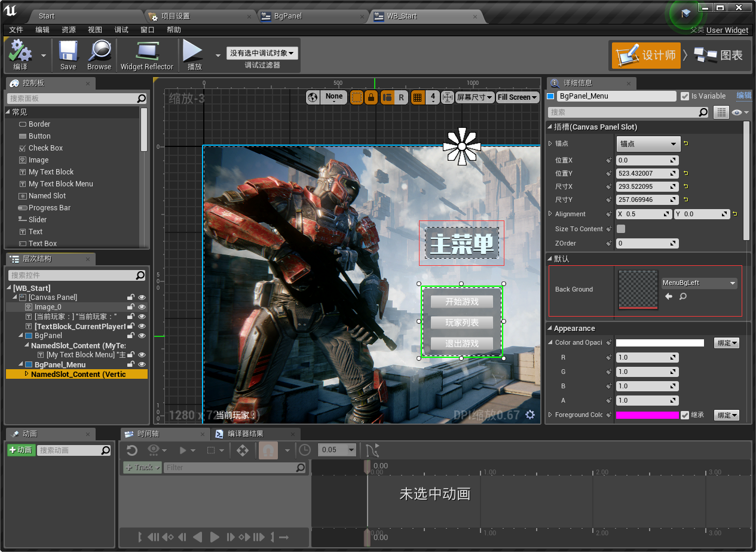
Task: Click the BgPanel_Menu name input field
Action: (x=616, y=96)
